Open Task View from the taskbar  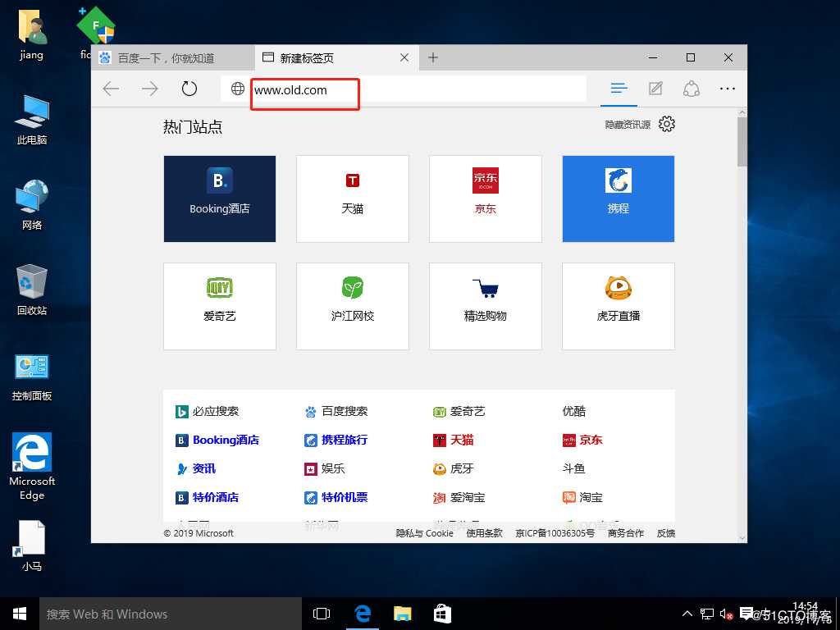coord(322,614)
